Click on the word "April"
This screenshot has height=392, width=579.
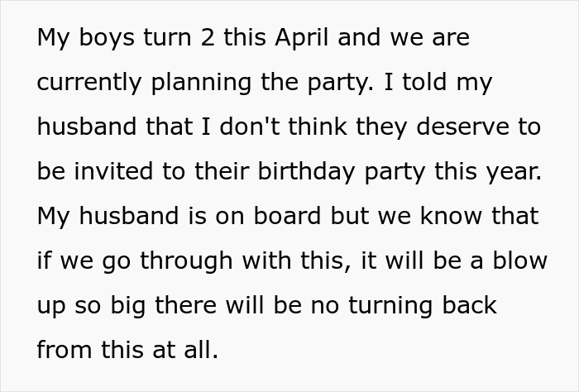click(301, 38)
